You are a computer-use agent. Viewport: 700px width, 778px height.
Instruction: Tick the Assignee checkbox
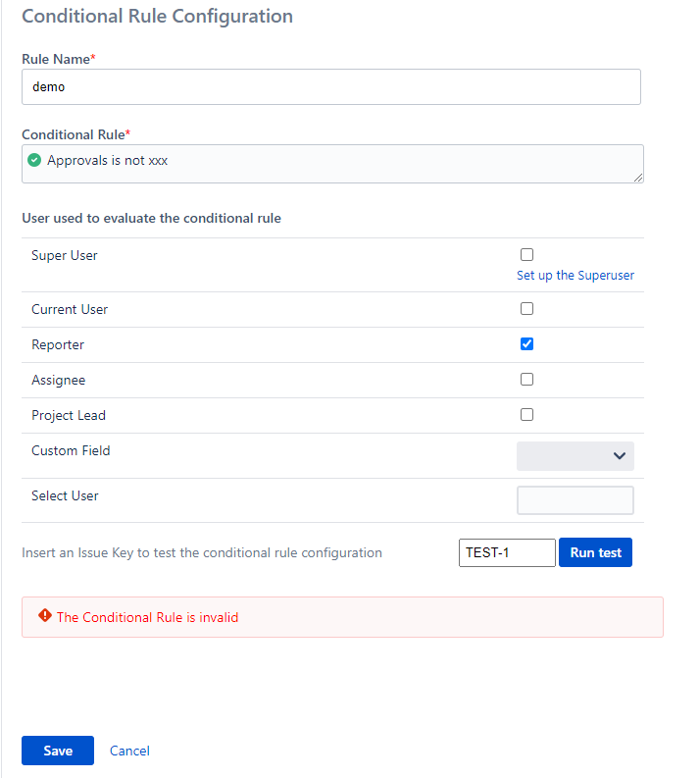(x=526, y=380)
